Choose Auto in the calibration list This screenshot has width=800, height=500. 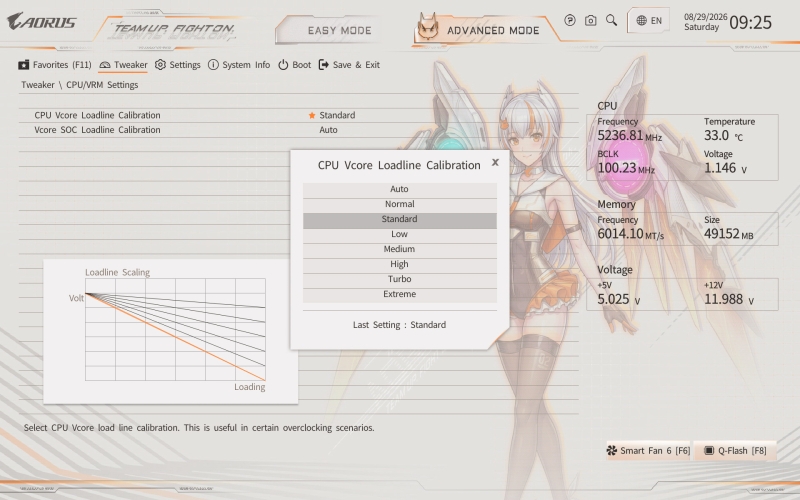(x=399, y=189)
